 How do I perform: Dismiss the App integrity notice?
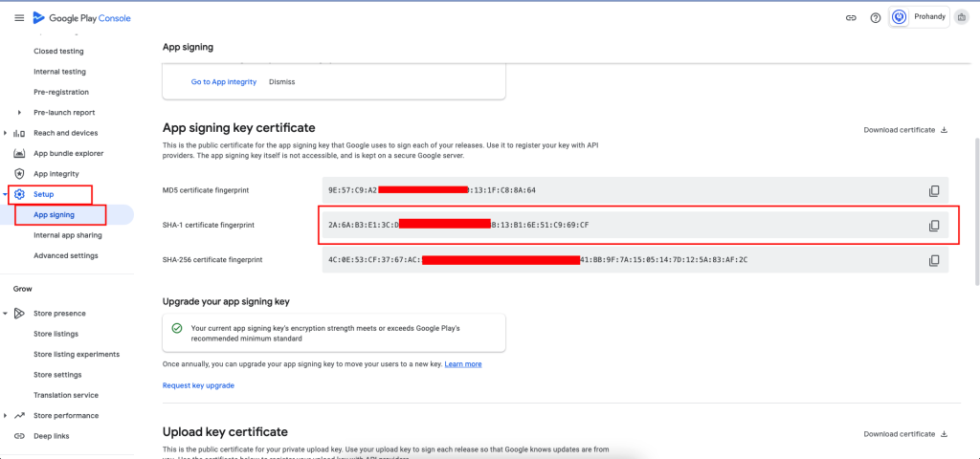coord(282,82)
